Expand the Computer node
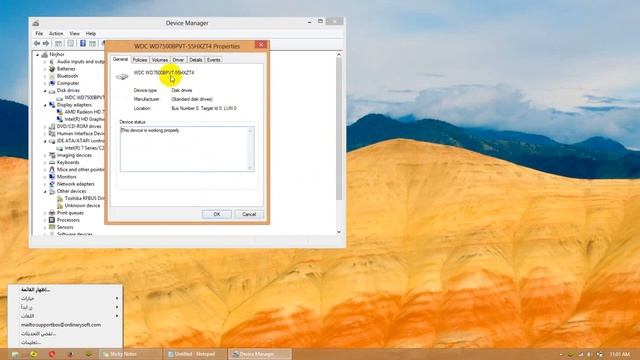This screenshot has height=360, width=640. point(45,83)
